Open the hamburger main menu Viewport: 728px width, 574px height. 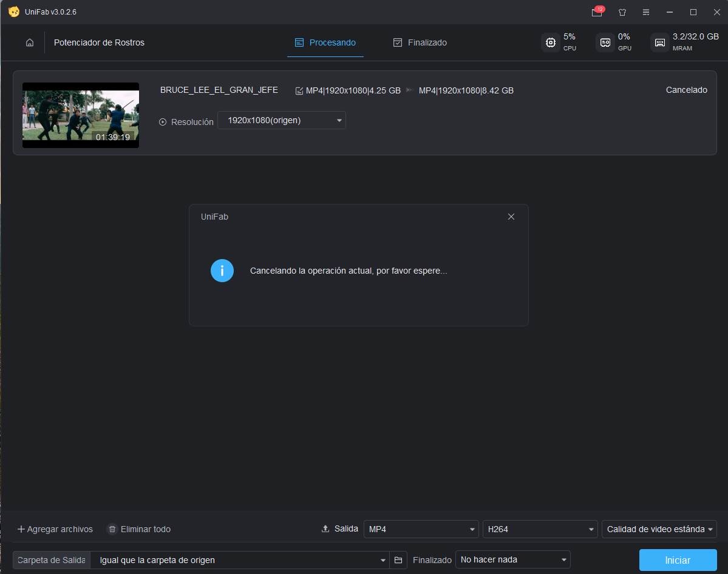pyautogui.click(x=646, y=12)
